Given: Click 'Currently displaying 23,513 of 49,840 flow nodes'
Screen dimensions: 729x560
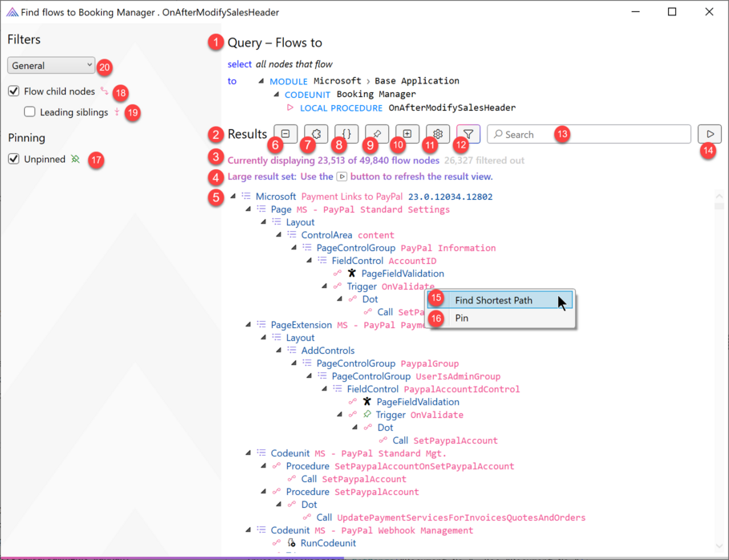Looking at the screenshot, I should click(x=334, y=160).
